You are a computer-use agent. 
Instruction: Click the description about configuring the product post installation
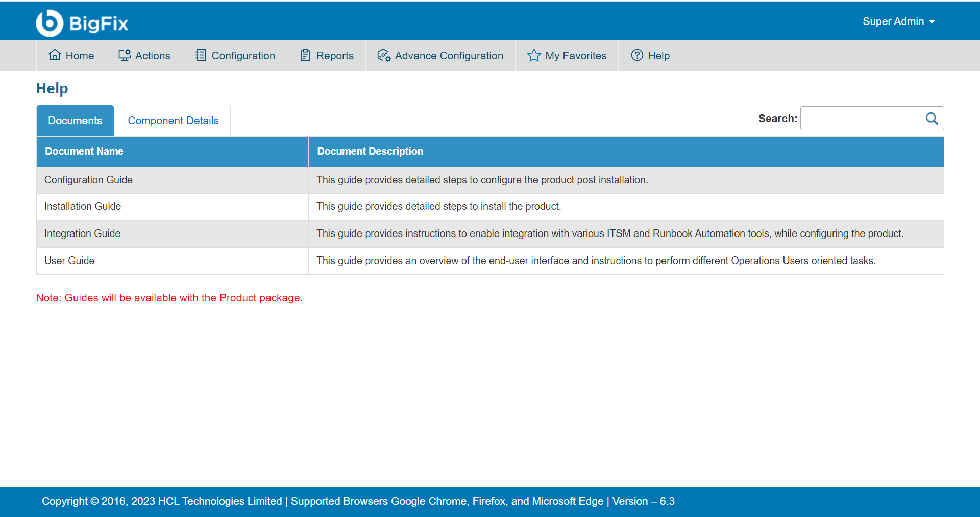point(482,180)
